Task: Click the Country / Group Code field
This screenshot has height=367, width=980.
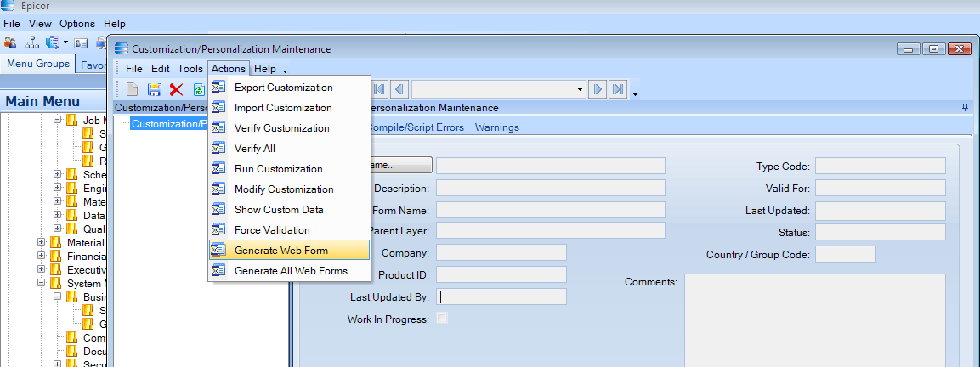Action: click(x=846, y=254)
